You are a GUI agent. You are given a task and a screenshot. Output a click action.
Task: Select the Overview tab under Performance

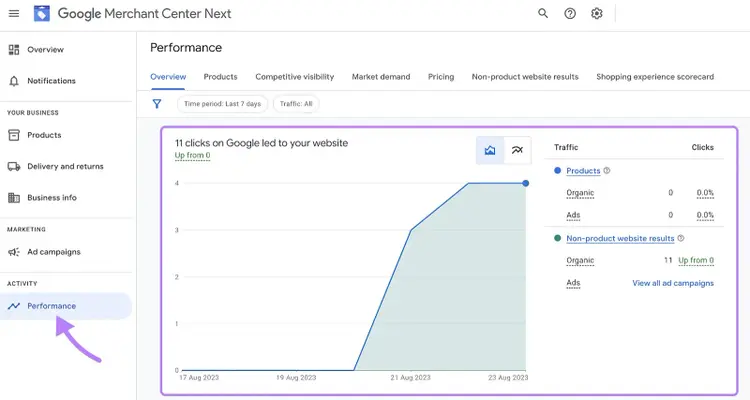pyautogui.click(x=168, y=77)
